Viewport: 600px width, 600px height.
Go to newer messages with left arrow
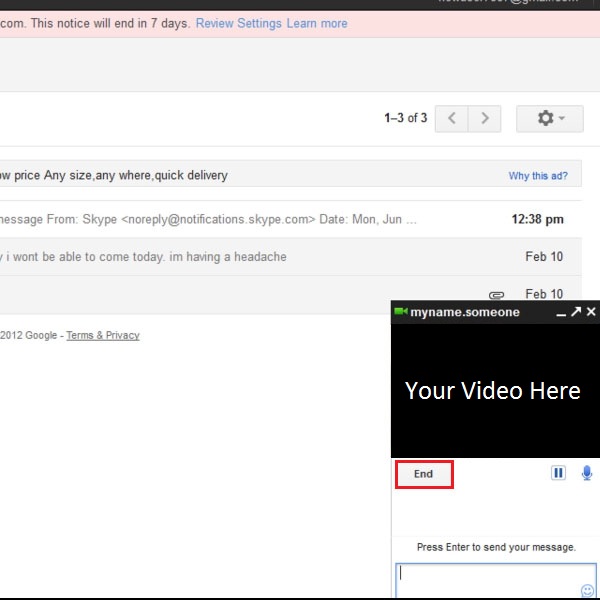pos(452,119)
